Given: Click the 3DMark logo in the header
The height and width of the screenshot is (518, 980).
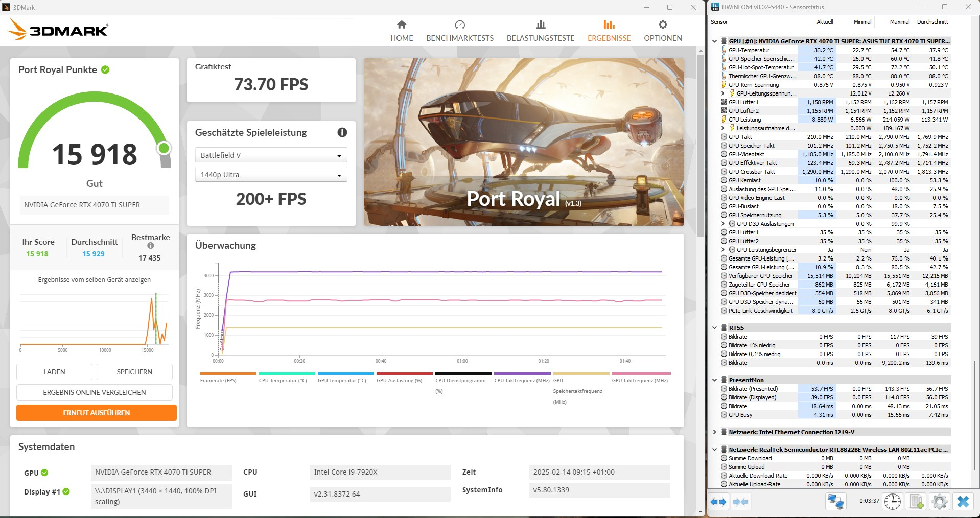Looking at the screenshot, I should (58, 30).
